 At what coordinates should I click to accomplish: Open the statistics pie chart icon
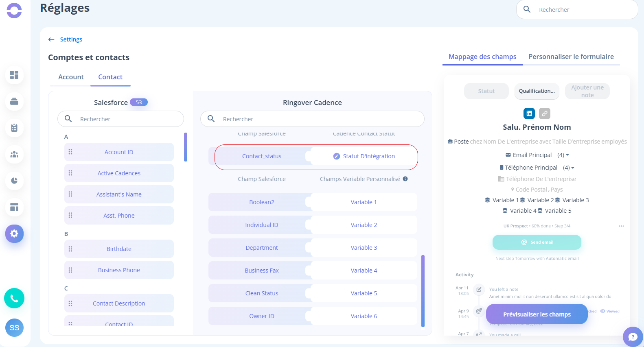pyautogui.click(x=14, y=181)
